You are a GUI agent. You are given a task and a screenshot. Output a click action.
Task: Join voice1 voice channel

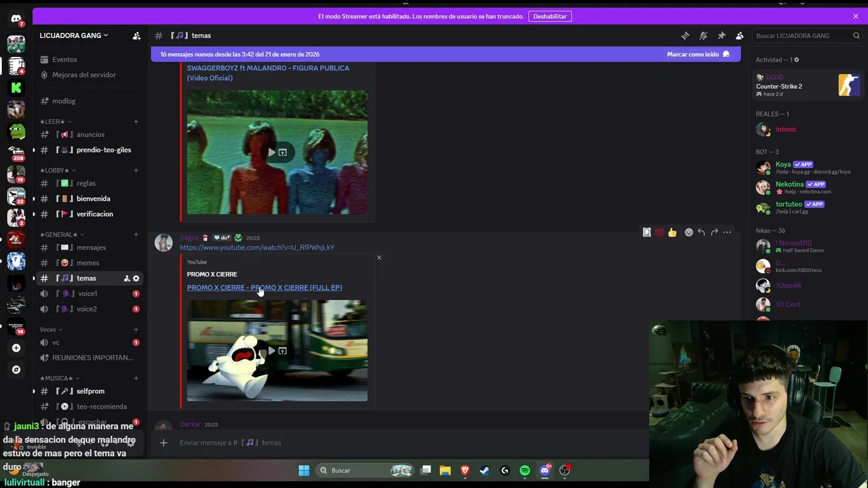point(90,293)
